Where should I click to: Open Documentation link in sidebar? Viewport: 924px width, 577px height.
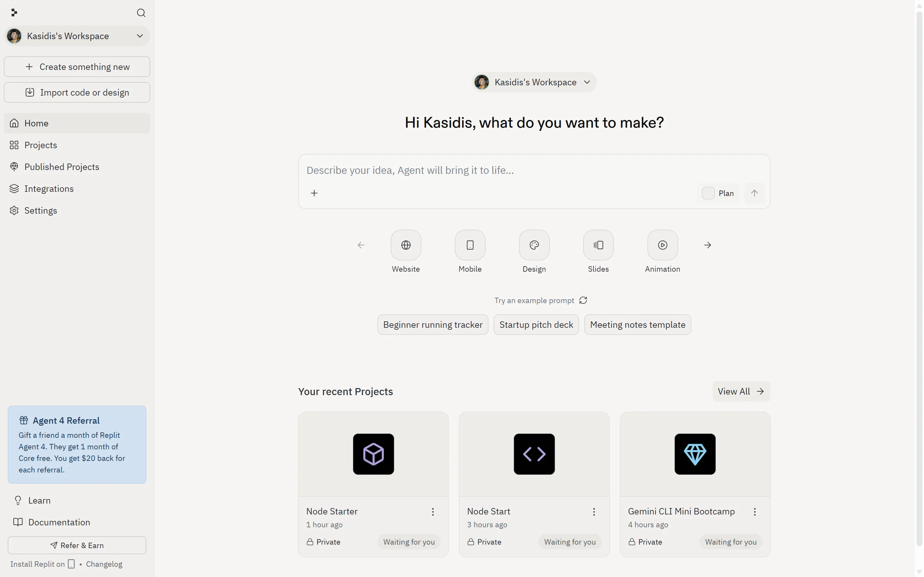(77, 522)
